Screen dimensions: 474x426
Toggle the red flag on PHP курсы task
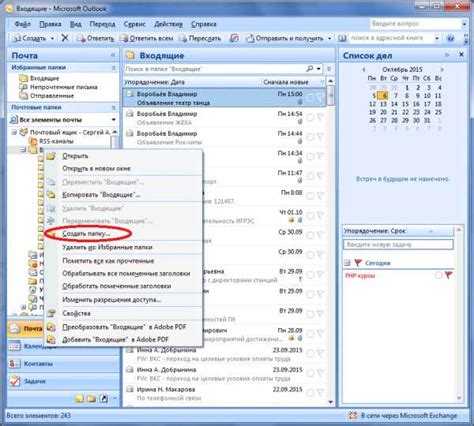[x=448, y=275]
